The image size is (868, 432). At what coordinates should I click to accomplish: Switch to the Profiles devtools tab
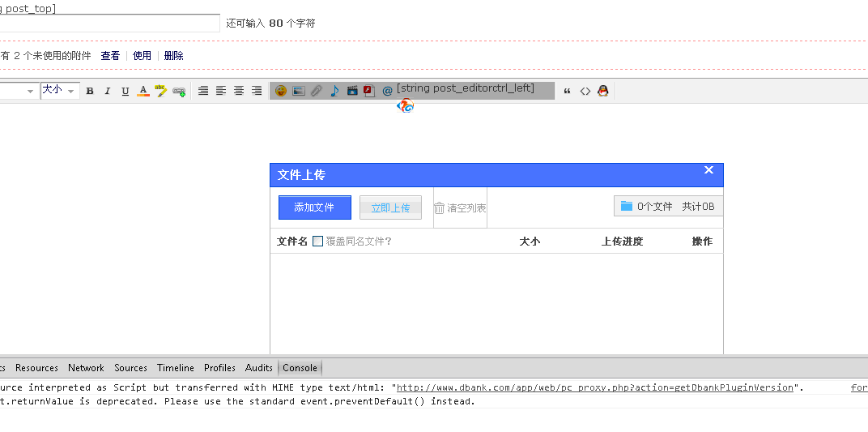coord(219,368)
